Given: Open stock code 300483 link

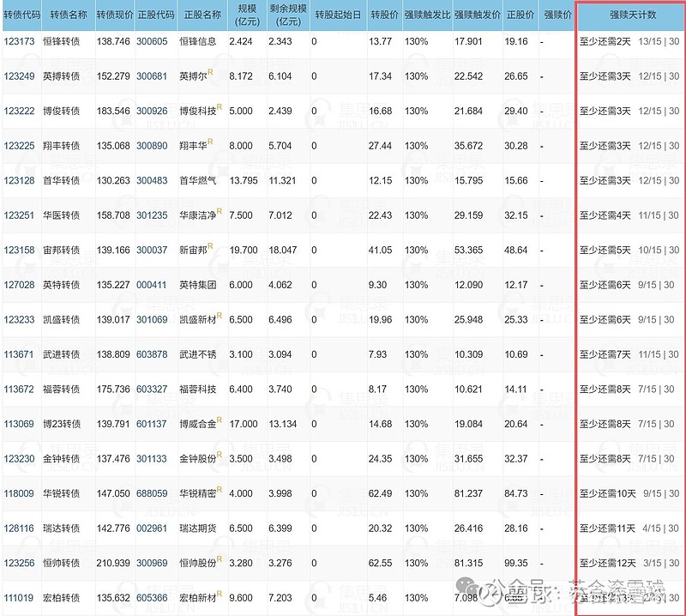Looking at the screenshot, I should pyautogui.click(x=152, y=180).
